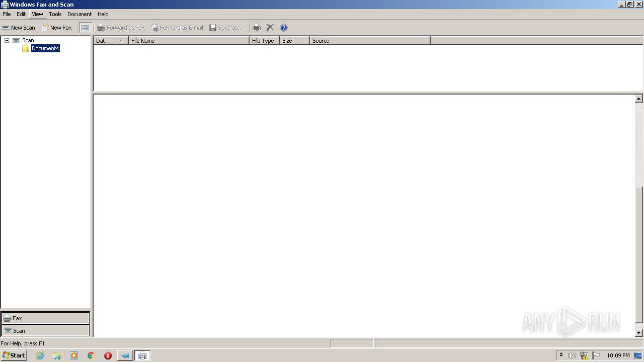Open Windows Explorer from taskbar
The width and height of the screenshot is (644, 362).
[x=57, y=355]
